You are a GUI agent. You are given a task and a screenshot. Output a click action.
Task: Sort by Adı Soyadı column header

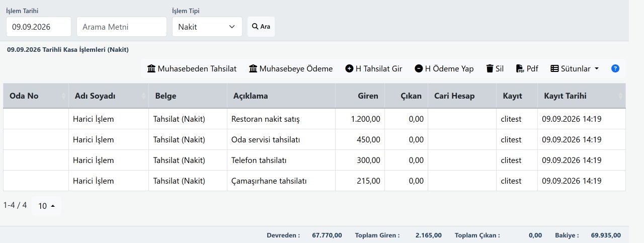pyautogui.click(x=109, y=96)
